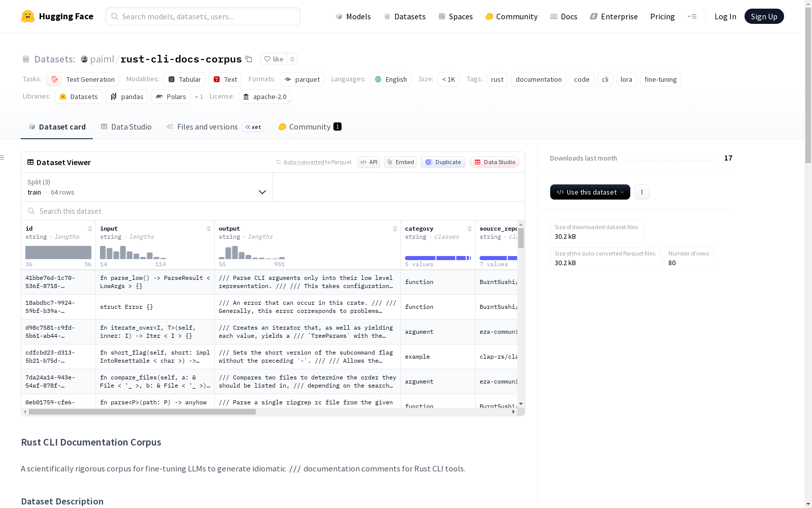Click the like heart button

click(x=274, y=59)
